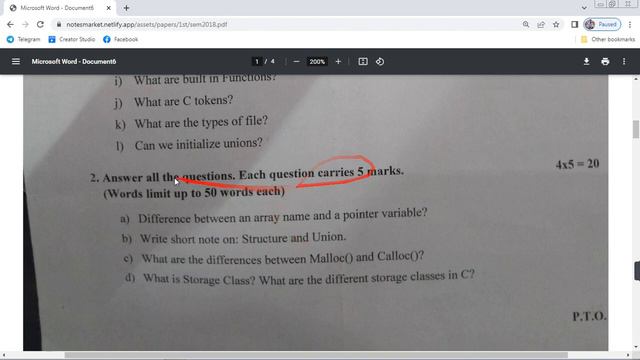Screen dimensions: 640x360
Task: Open the new tab plus button
Action: point(127,8)
